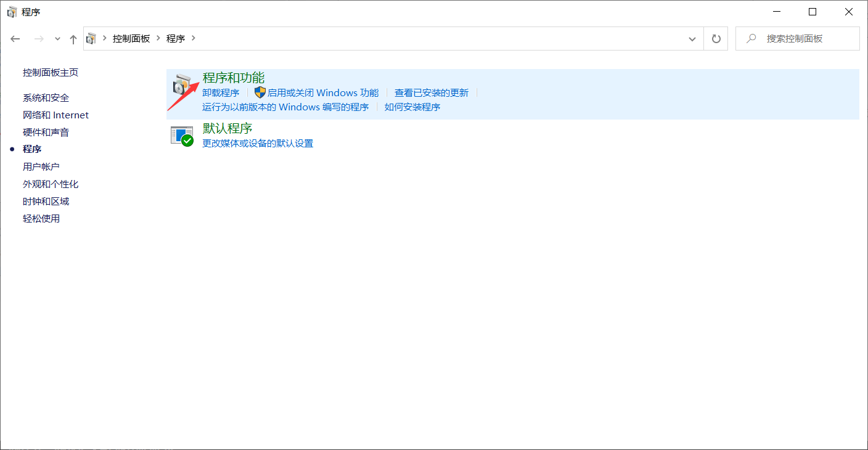
Task: Click the 搜索控制面板 search field
Action: point(798,38)
